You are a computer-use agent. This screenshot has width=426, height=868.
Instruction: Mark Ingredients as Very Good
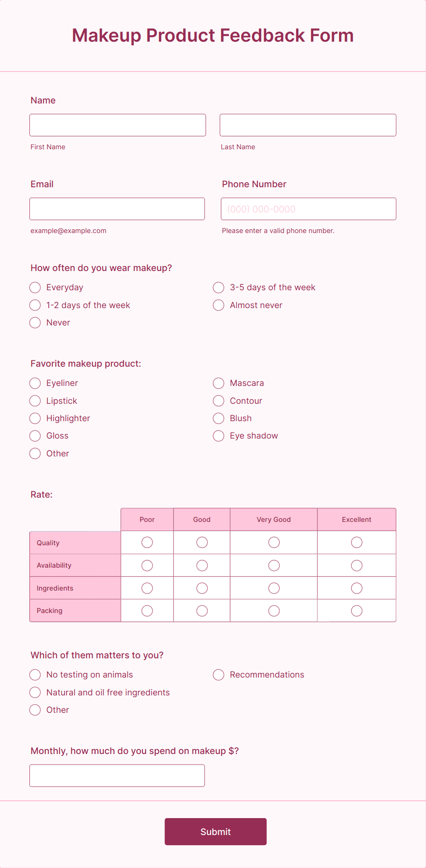(274, 588)
